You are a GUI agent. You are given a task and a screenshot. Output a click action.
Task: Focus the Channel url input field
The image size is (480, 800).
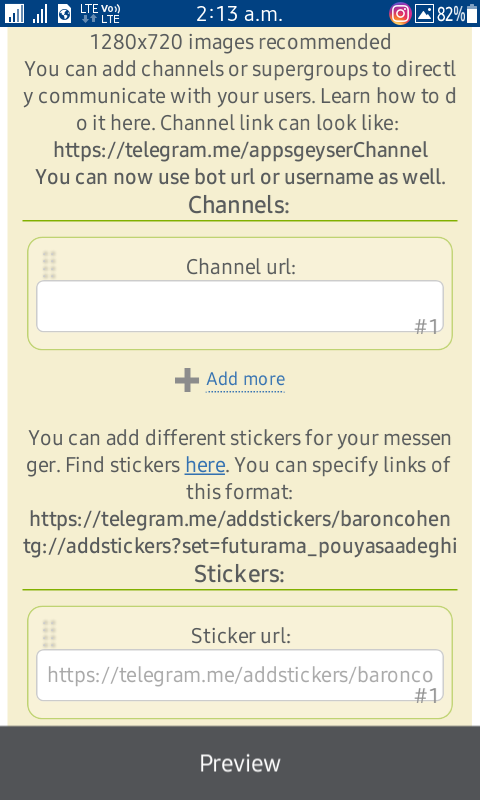(x=240, y=306)
